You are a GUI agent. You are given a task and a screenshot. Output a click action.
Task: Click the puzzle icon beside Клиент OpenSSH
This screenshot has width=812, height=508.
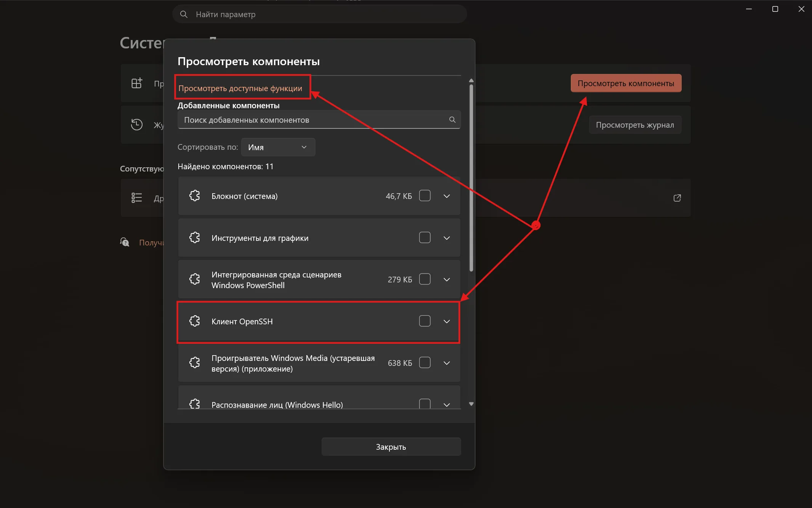195,321
